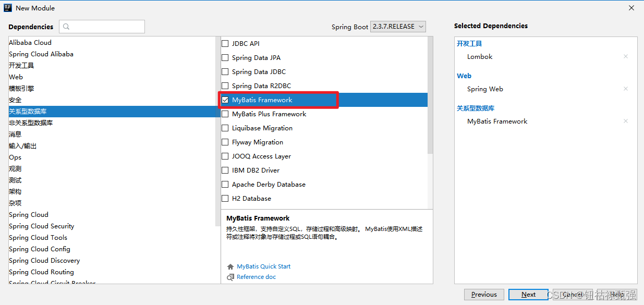Enable the JOOQ Access Layer checkbox
The width and height of the screenshot is (644, 305).
pyautogui.click(x=225, y=156)
